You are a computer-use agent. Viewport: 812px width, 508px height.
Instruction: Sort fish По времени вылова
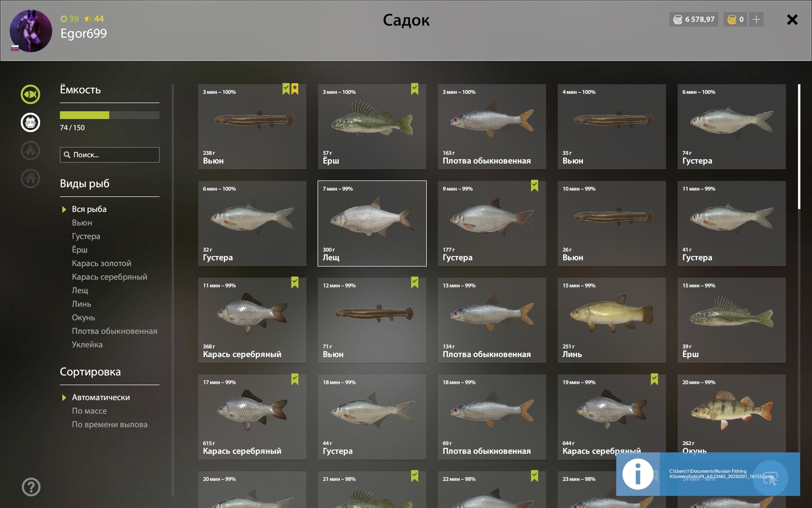pyautogui.click(x=110, y=424)
